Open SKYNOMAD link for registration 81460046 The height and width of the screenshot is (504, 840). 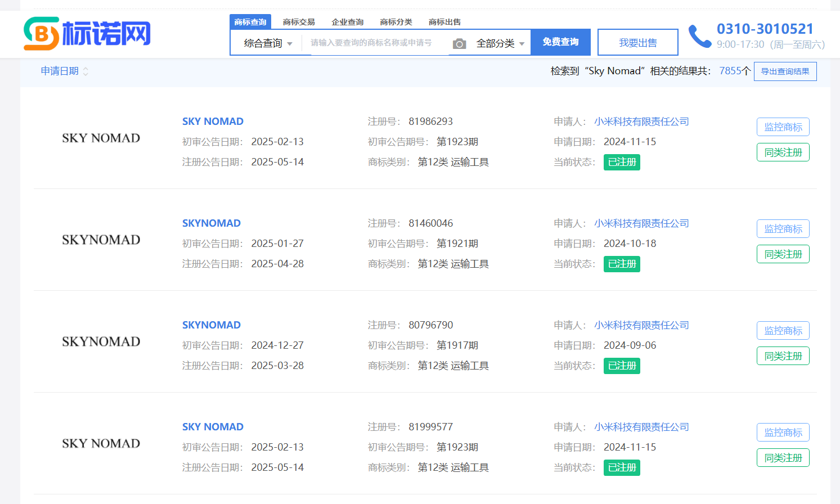tap(212, 223)
